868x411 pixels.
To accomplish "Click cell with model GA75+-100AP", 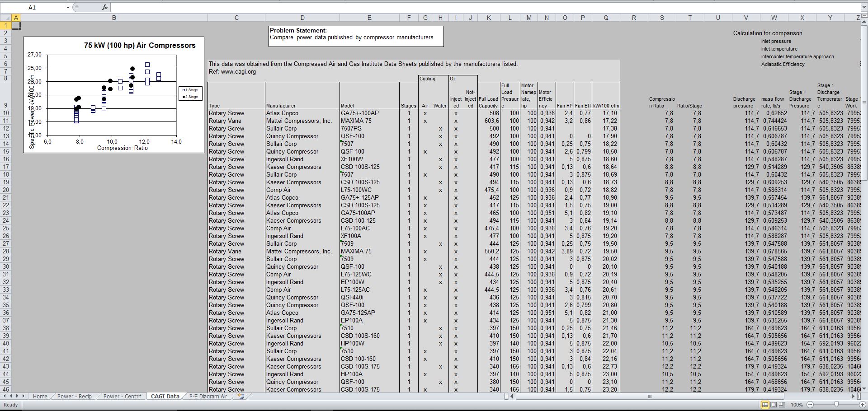I will [369, 113].
